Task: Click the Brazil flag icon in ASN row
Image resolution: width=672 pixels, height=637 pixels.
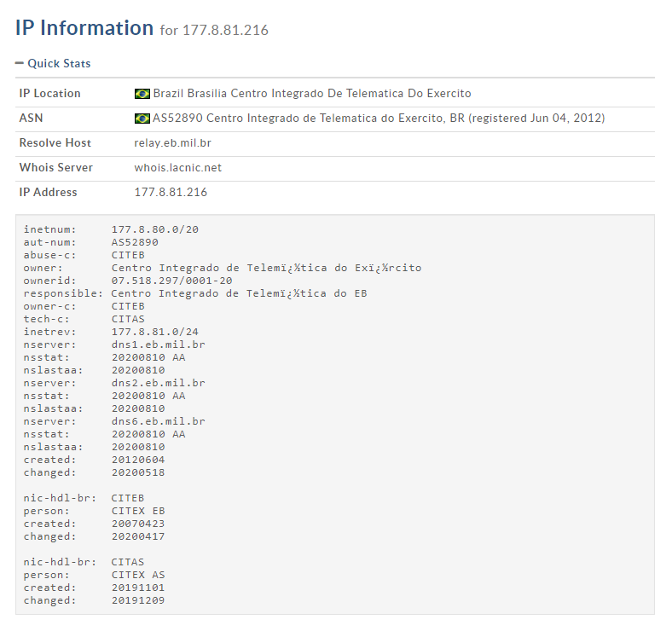Action: click(142, 119)
